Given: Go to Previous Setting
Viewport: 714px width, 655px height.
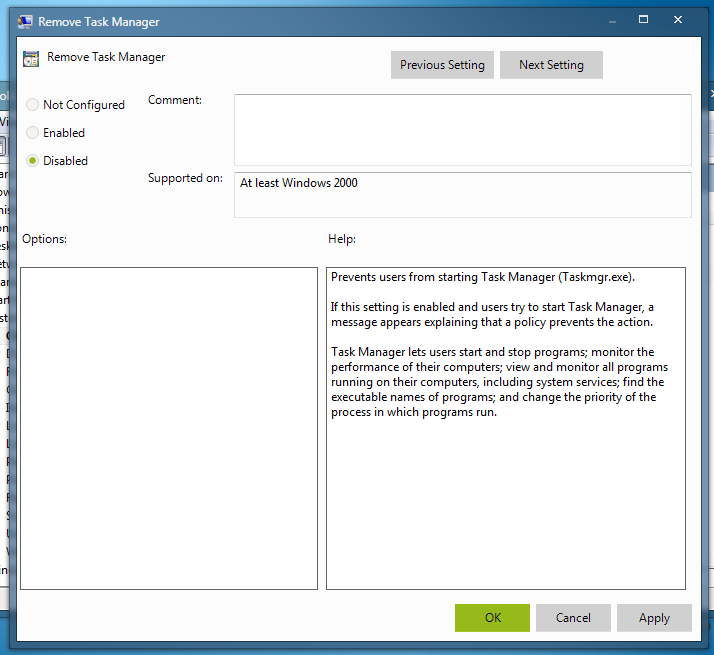Looking at the screenshot, I should [442, 65].
